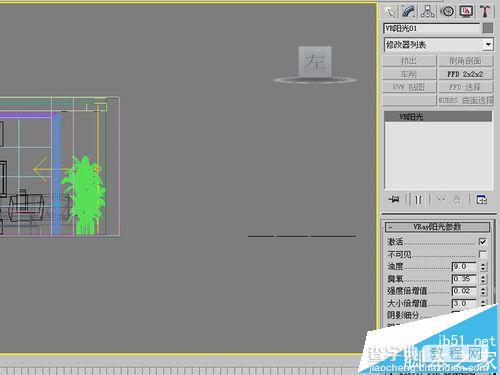This screenshot has width=500, height=375.
Task: Open the Modify command panel tab
Action: pyautogui.click(x=408, y=11)
